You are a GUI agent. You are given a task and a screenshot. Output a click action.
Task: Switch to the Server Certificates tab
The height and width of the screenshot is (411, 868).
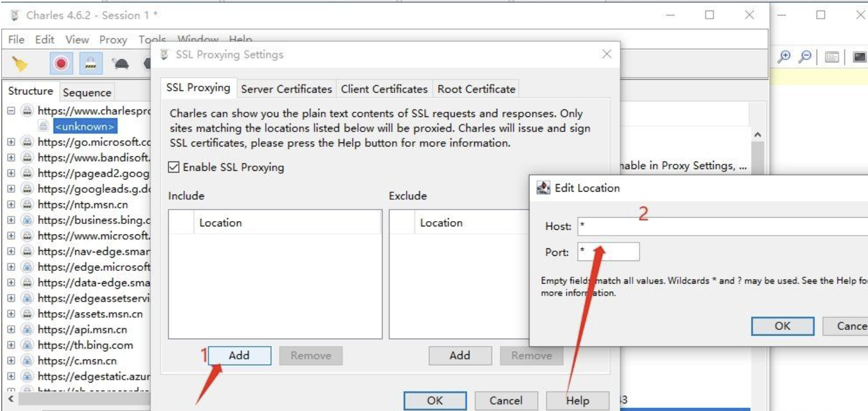click(286, 89)
